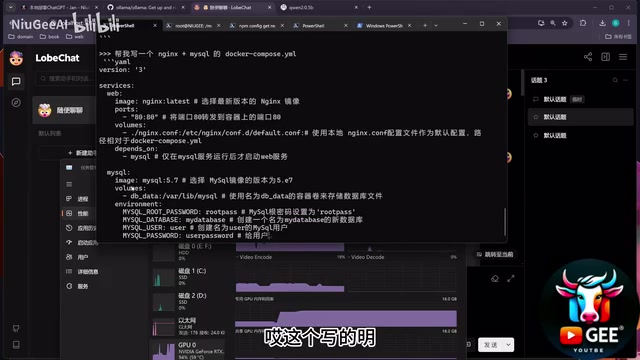The image size is (640, 360).
Task: Close the LobeChat browser tab
Action: (269, 7)
